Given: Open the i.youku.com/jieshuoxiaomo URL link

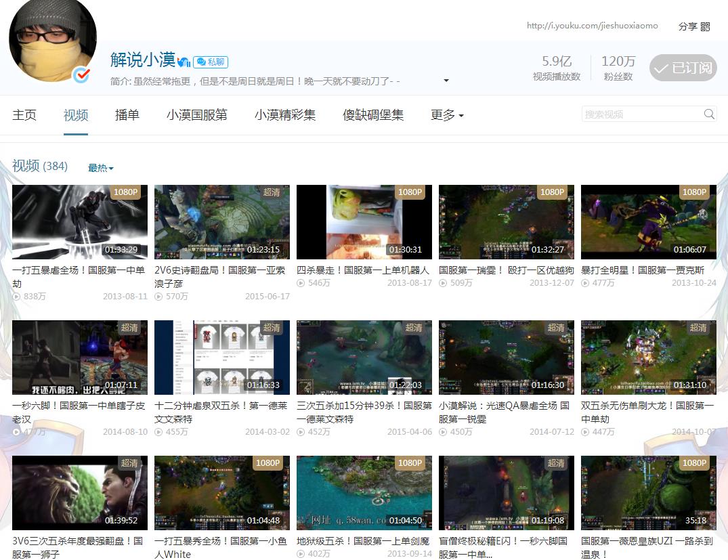Looking at the screenshot, I should [592, 26].
